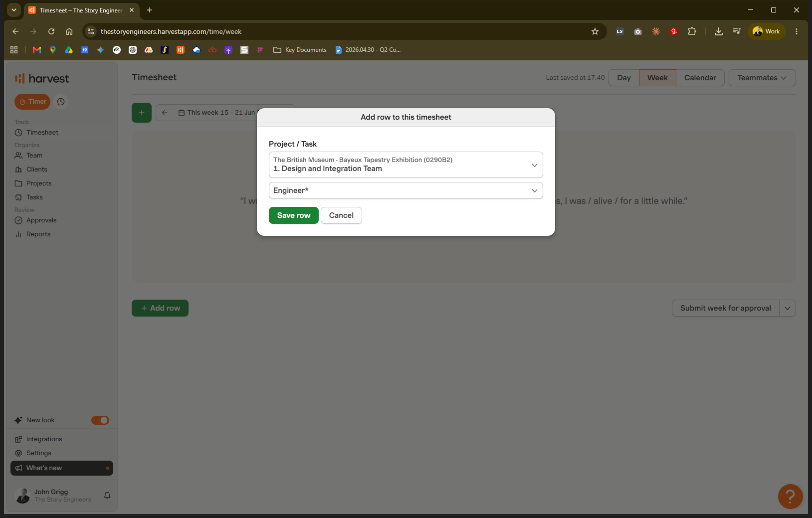Open the Google Drive bookmark
812x518 pixels.
(69, 50)
